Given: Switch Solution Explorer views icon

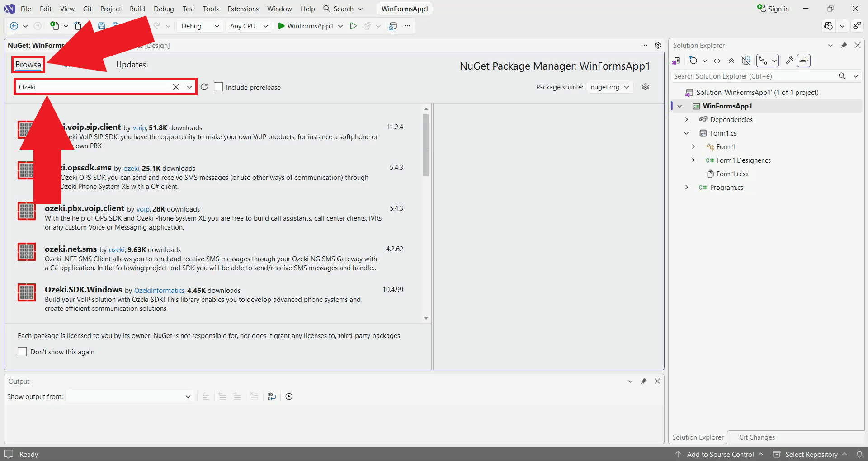Looking at the screenshot, I should pyautogui.click(x=676, y=61).
